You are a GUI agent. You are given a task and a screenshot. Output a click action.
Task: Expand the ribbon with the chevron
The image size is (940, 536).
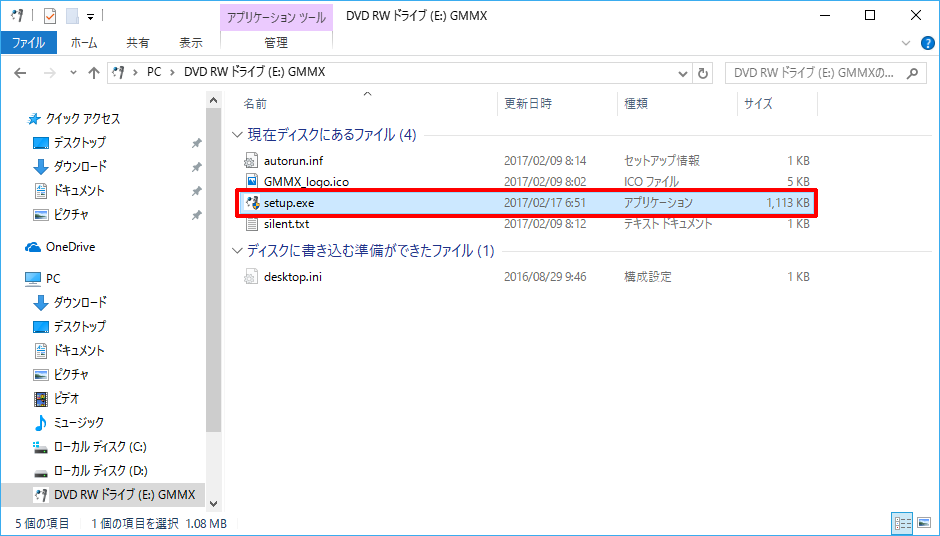pyautogui.click(x=906, y=43)
